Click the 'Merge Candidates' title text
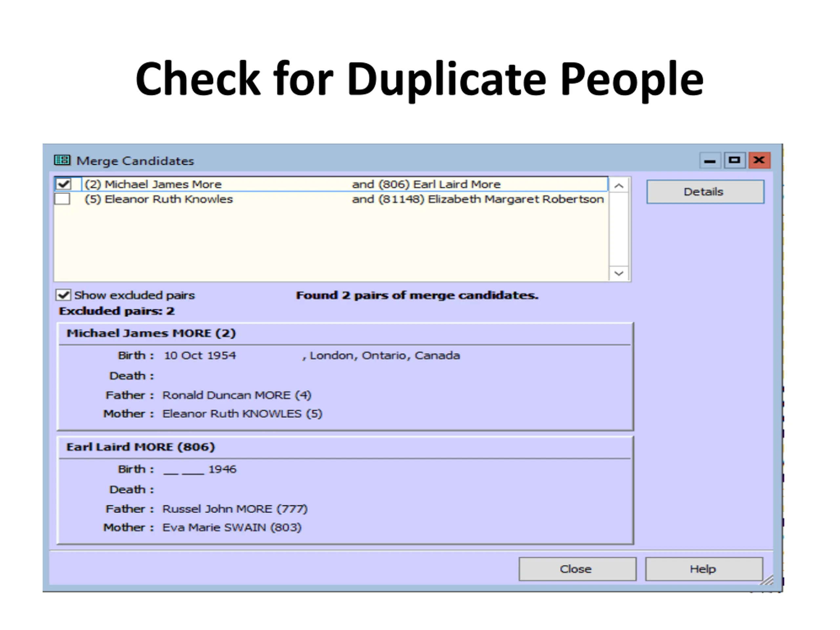 tap(135, 161)
